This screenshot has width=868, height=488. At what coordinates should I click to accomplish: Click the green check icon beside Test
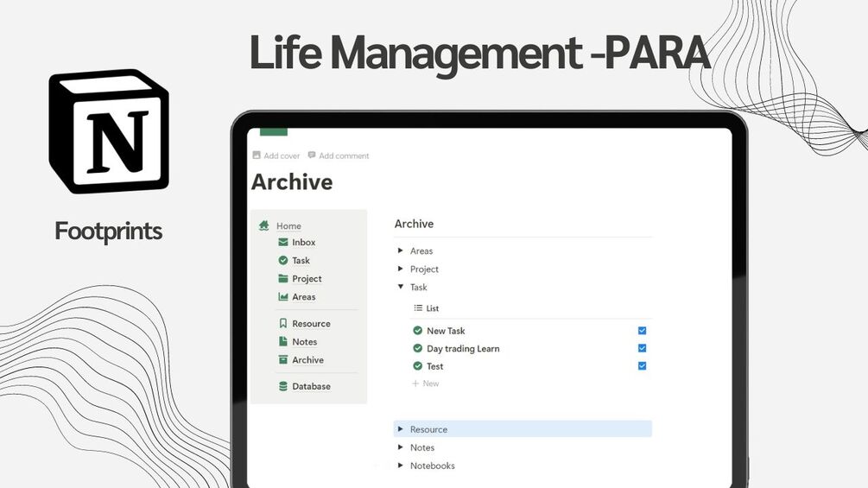tap(417, 365)
